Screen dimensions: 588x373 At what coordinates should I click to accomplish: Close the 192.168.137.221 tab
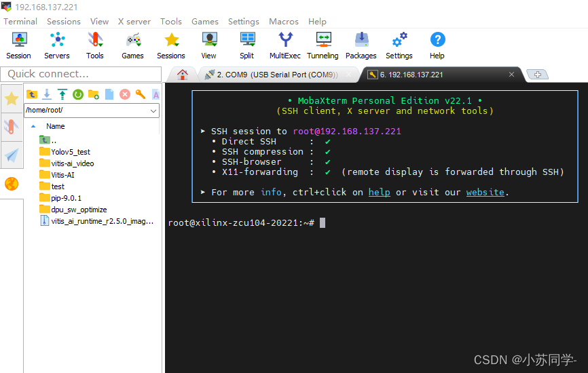511,75
